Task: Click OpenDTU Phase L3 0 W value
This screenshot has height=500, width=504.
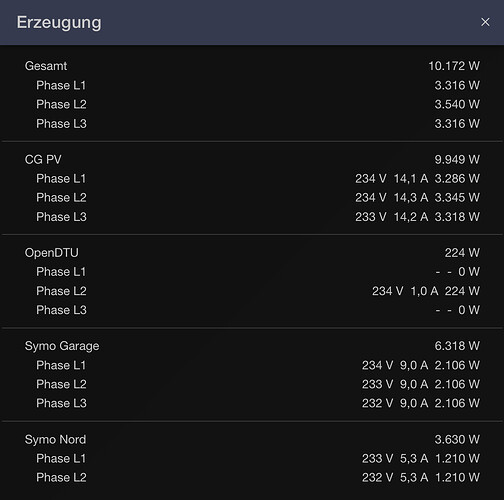Action: pyautogui.click(x=469, y=310)
